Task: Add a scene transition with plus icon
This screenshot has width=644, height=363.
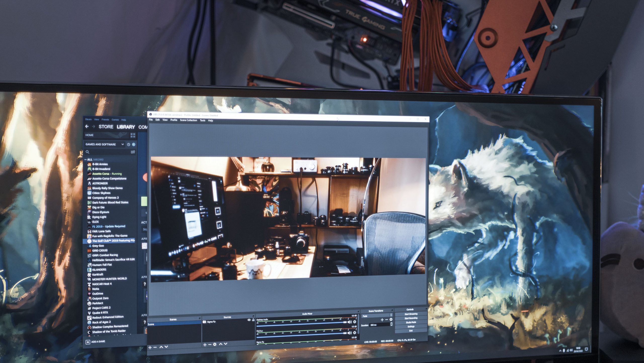Action: tap(382, 320)
